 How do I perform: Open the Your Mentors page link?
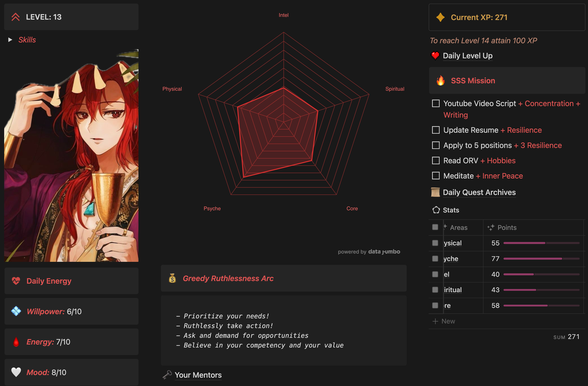198,375
